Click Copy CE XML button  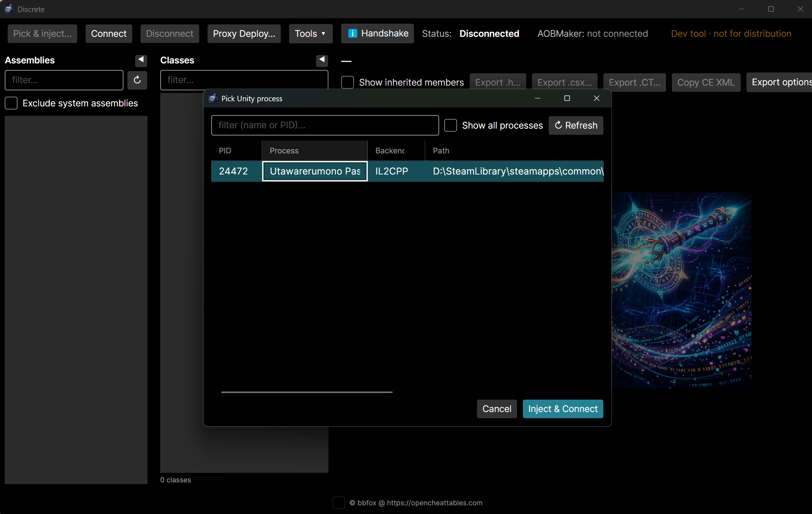point(706,82)
